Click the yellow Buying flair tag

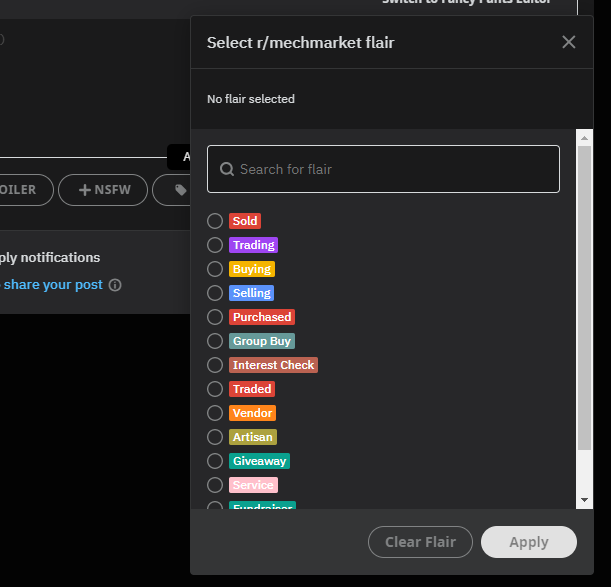click(x=252, y=269)
